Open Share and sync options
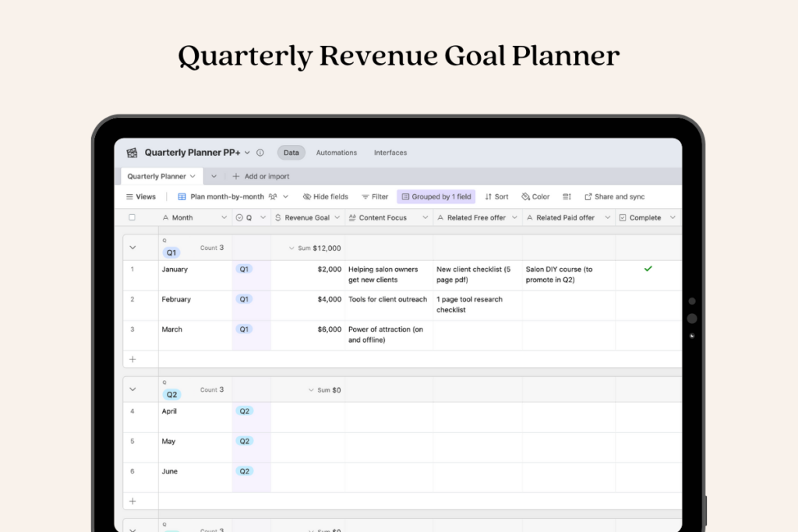798x532 pixels. [614, 197]
